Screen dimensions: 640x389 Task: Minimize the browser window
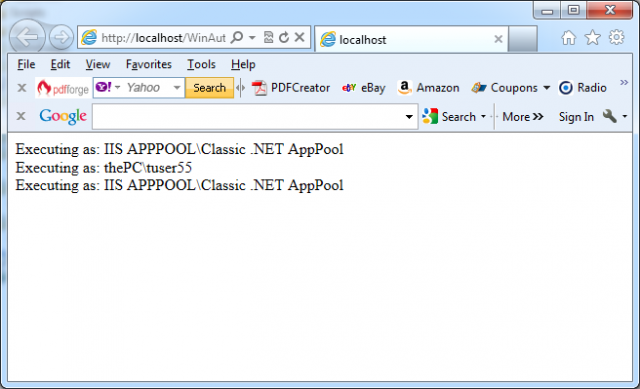[547, 11]
